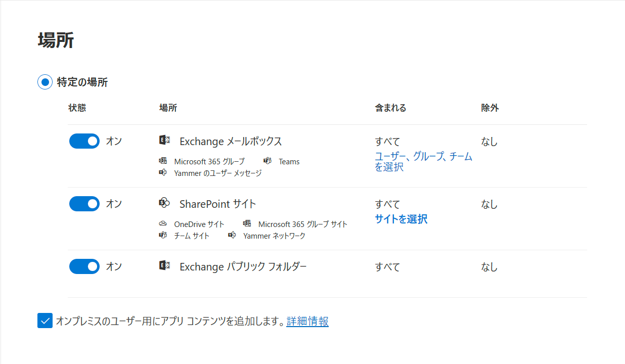Click すべて in the SharePoint サイト row

pyautogui.click(x=387, y=204)
